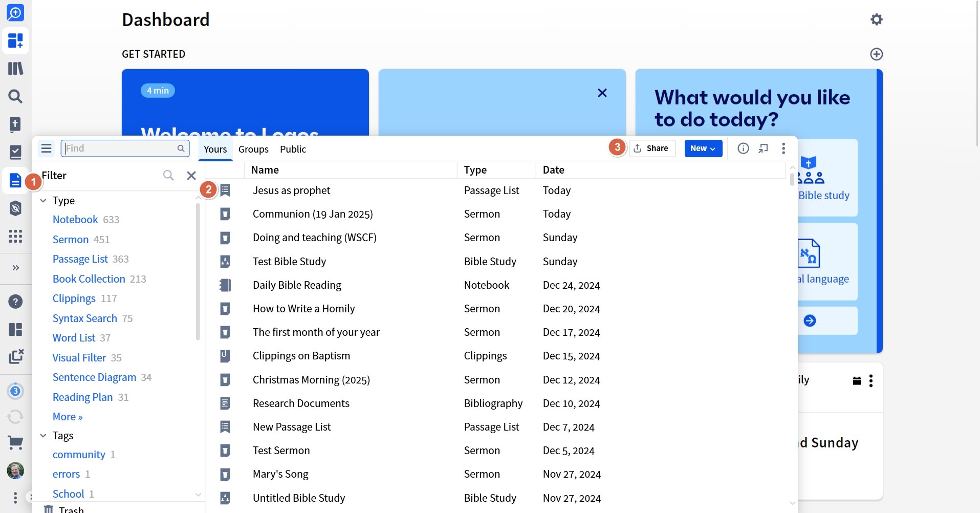Open the Library books icon

[15, 68]
